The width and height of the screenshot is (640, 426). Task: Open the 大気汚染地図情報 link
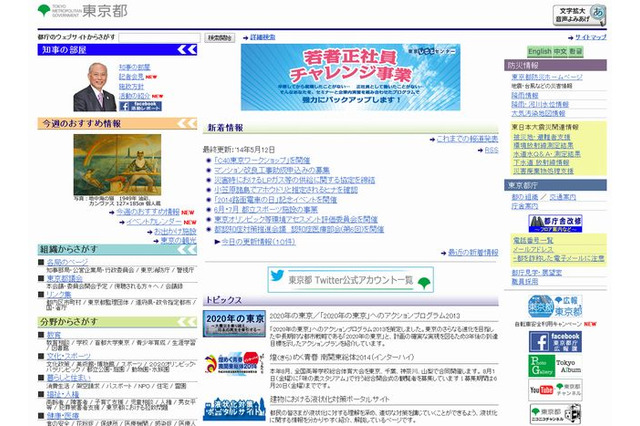pyautogui.click(x=538, y=113)
